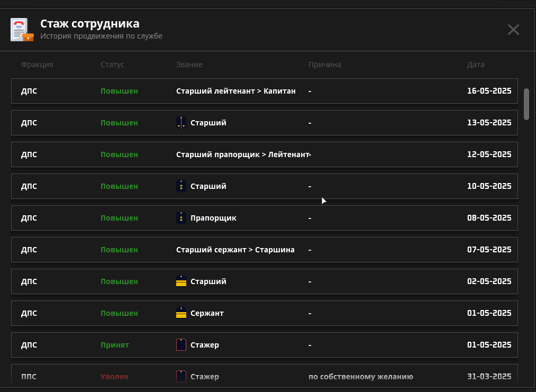Click the Статус column header

point(112,65)
